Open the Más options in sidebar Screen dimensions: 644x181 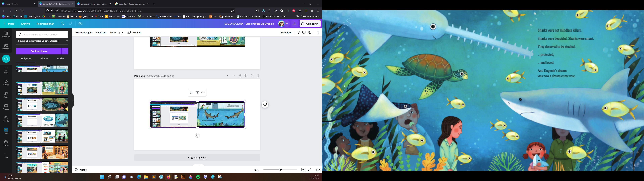[6, 155]
